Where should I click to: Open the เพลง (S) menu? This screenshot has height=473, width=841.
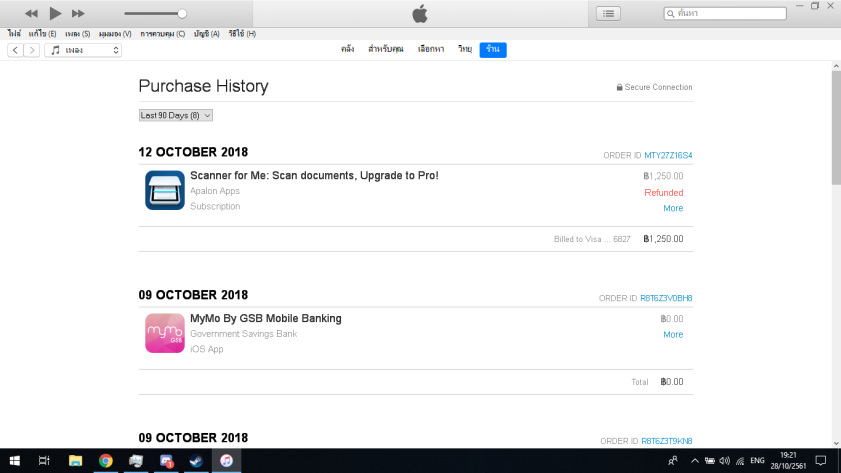point(78,34)
